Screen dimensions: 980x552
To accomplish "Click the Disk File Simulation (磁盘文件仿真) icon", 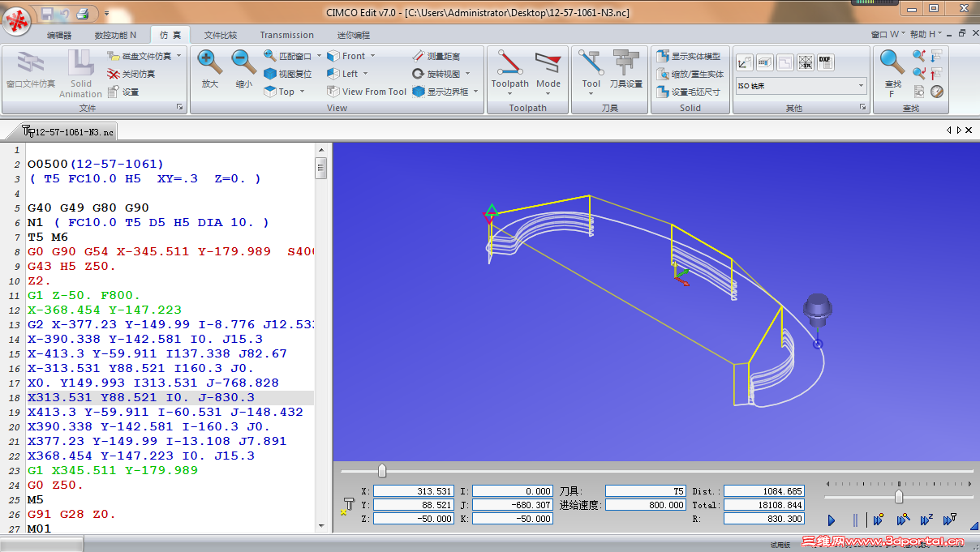I will tap(113, 56).
